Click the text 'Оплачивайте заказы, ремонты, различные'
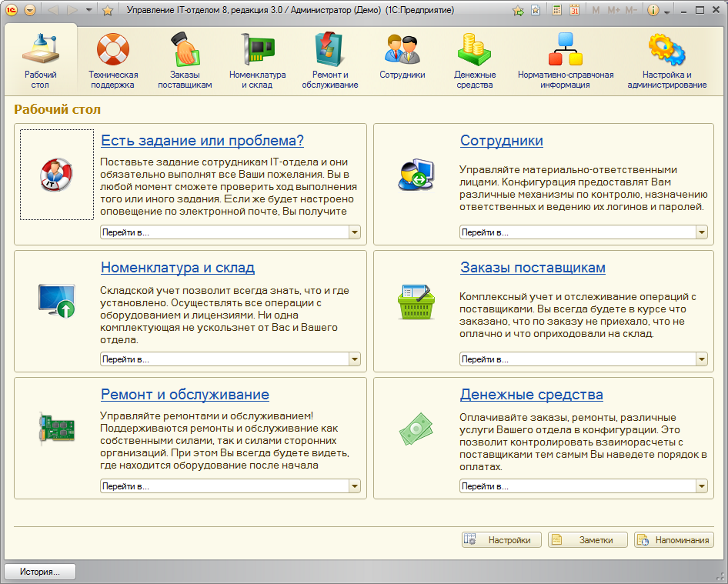This screenshot has width=728, height=584. tap(568, 417)
